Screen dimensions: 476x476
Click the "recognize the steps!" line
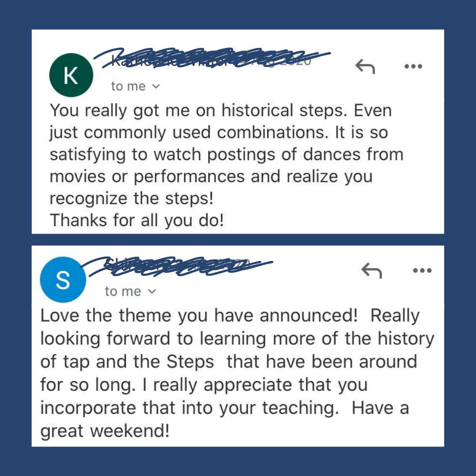point(131,198)
